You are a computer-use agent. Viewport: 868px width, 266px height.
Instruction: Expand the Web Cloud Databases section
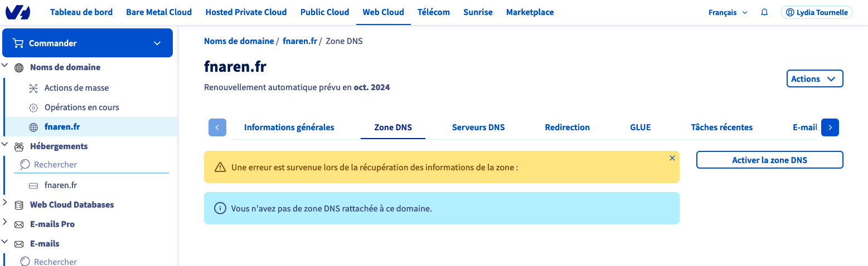(x=5, y=203)
